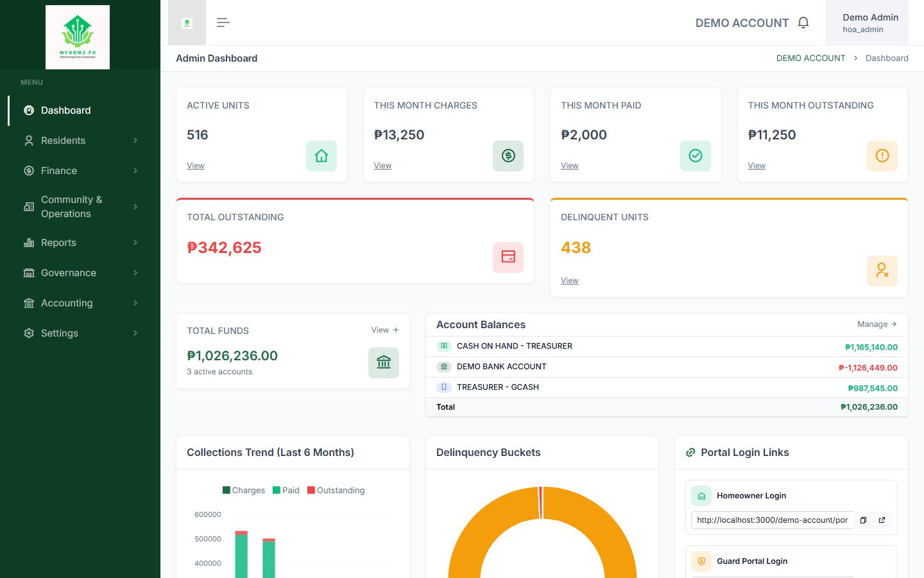
Task: Click View link under This Month Paid
Action: (x=570, y=166)
